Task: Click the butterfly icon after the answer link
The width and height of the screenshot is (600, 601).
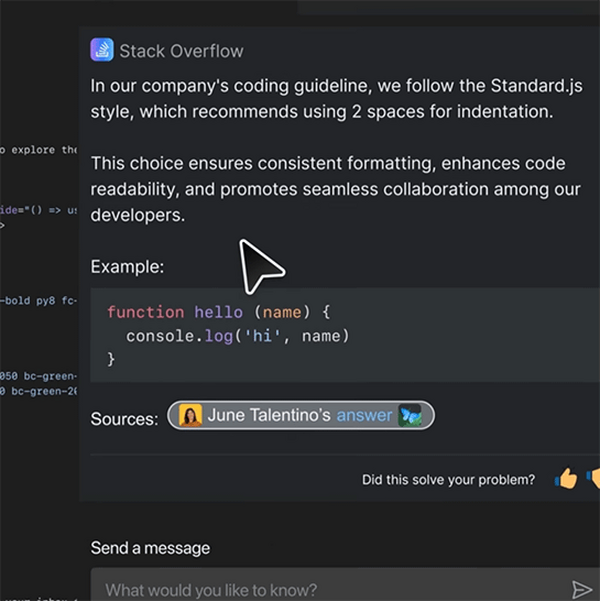Action: [x=412, y=416]
